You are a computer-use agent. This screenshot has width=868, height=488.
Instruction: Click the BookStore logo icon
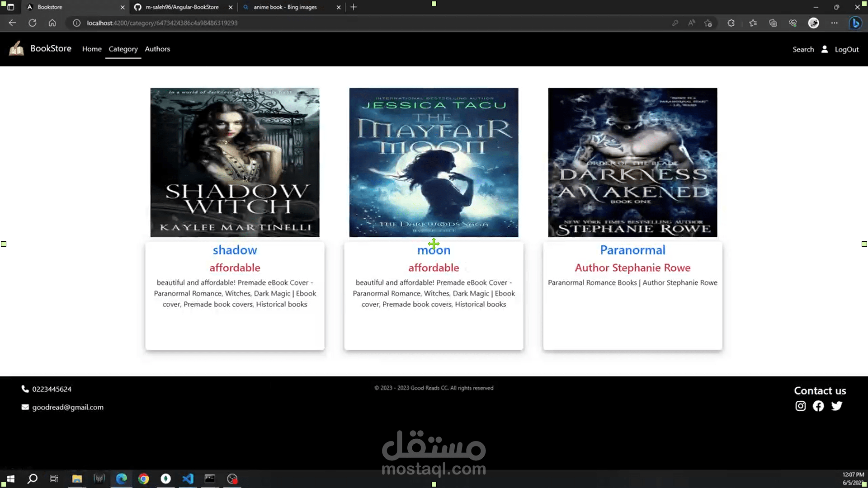(x=17, y=49)
